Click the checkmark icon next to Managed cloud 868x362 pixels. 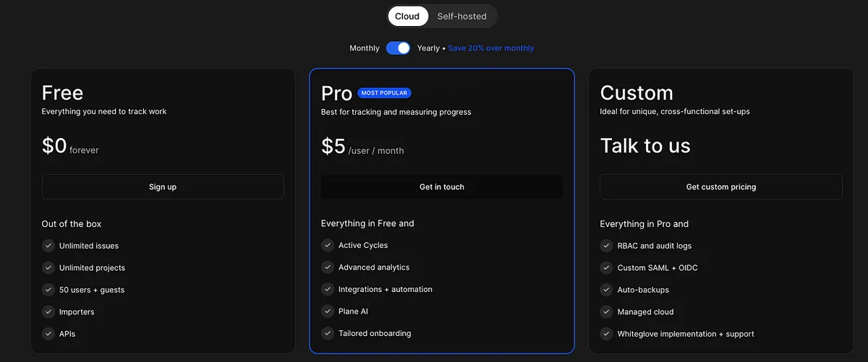click(x=607, y=312)
